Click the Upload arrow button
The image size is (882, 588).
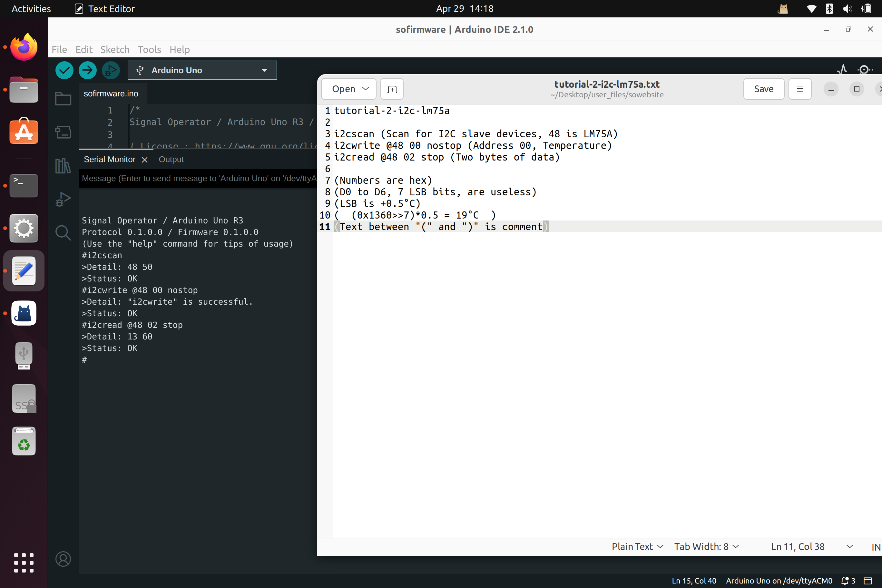coord(87,70)
